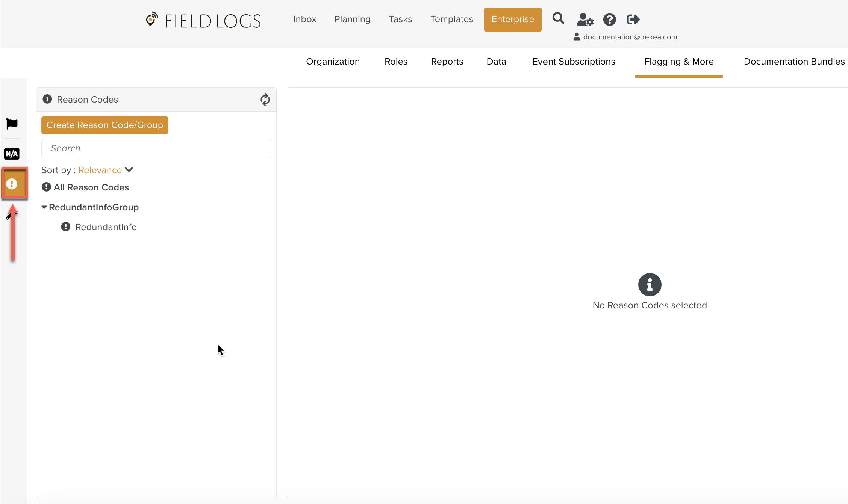Select the Flagging & More tab
Image resolution: width=848 pixels, height=504 pixels.
pyautogui.click(x=679, y=62)
